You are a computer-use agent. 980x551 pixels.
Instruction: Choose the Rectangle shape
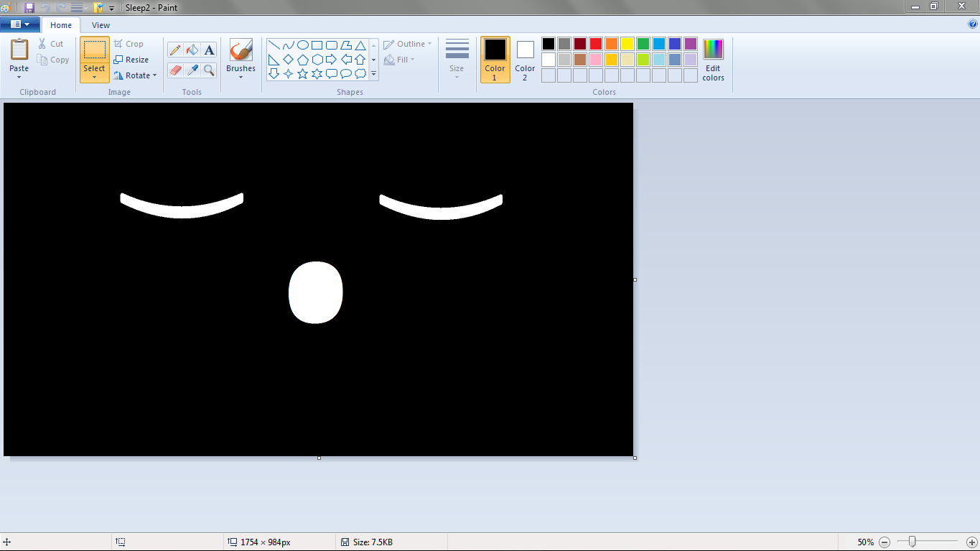point(317,45)
